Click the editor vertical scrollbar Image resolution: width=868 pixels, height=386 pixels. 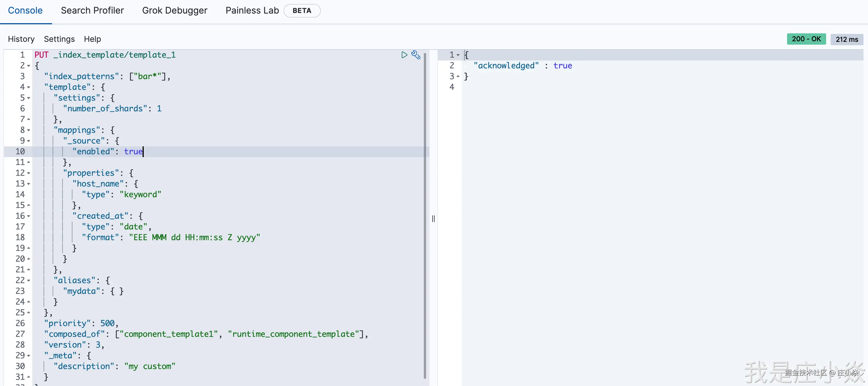425,215
